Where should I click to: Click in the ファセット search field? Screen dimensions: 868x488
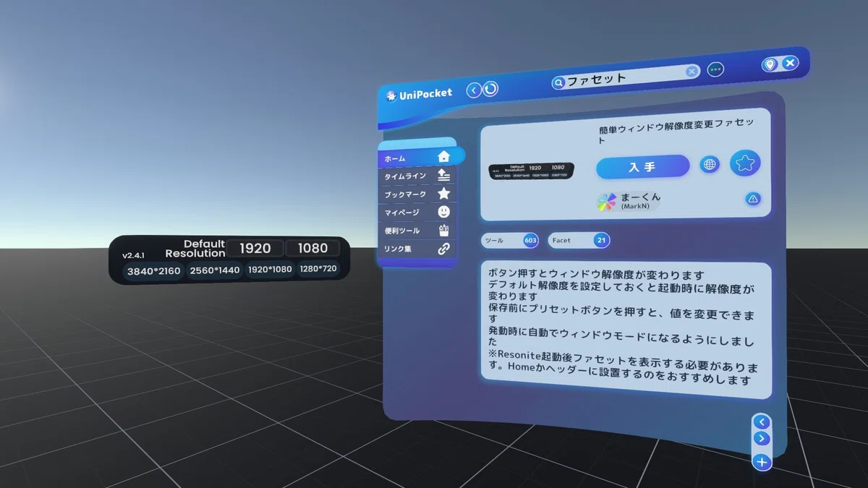[x=625, y=77]
